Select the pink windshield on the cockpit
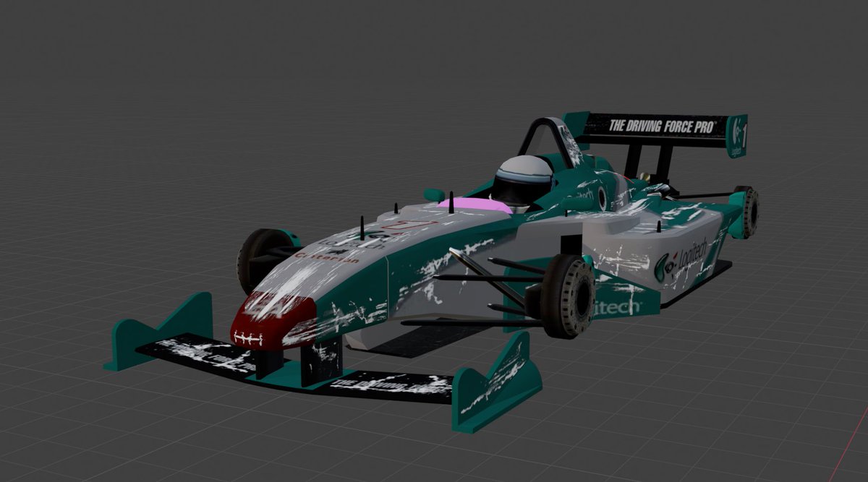This screenshot has width=868, height=482. click(474, 206)
